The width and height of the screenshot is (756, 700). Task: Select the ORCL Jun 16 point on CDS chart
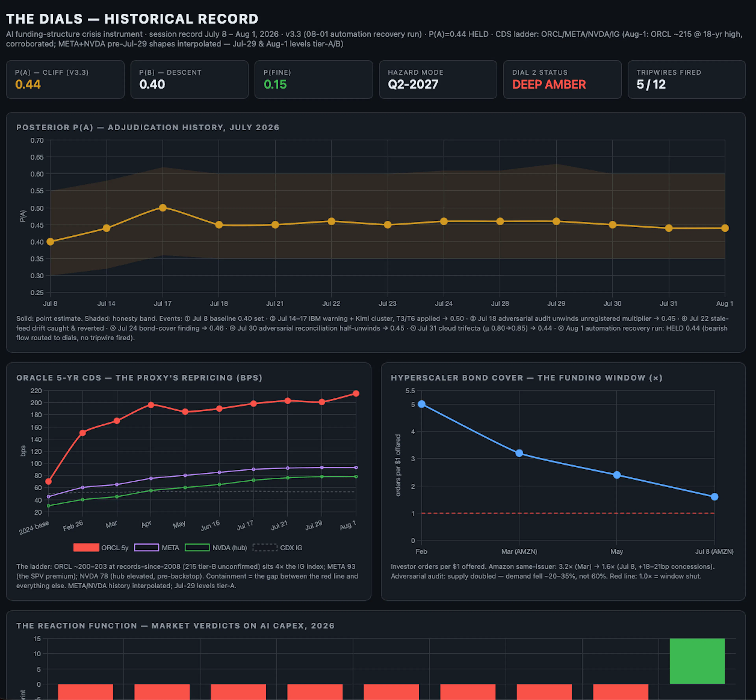tap(219, 409)
